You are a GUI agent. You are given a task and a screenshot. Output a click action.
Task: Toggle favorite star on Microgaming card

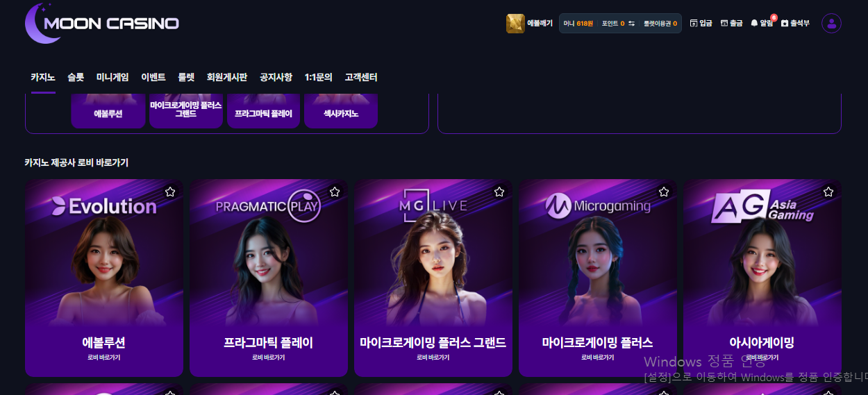point(664,192)
